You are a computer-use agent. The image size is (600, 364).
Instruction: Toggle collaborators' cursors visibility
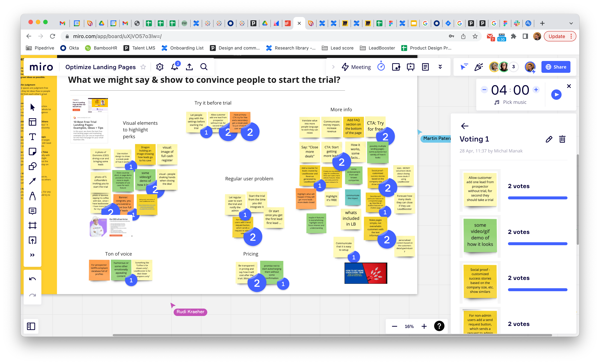pos(464,67)
